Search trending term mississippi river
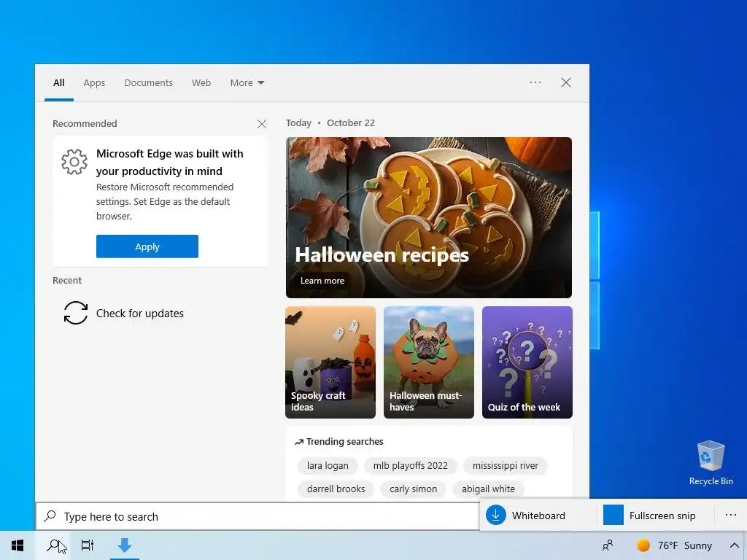The image size is (747, 560). click(x=505, y=465)
